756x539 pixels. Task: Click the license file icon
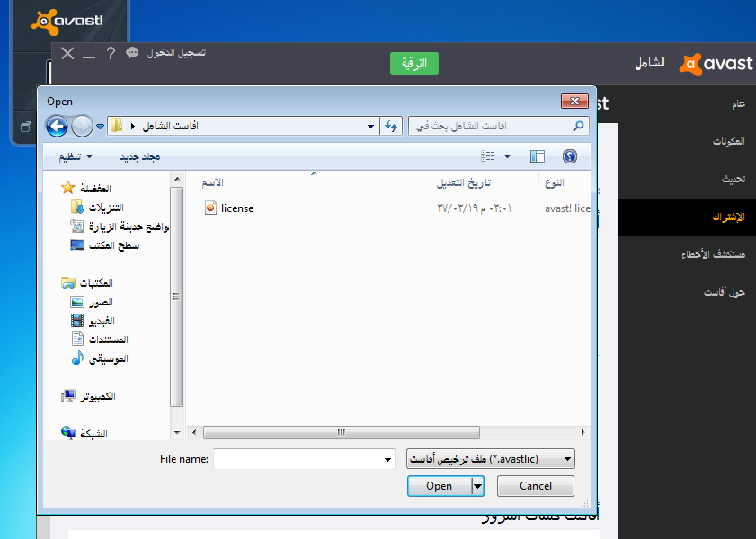coord(210,208)
